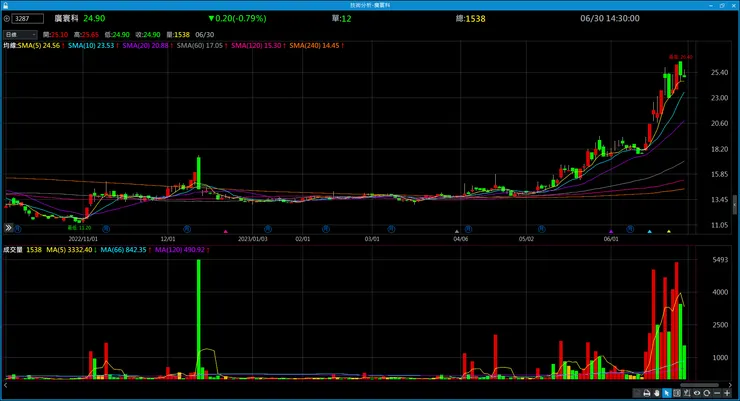This screenshot has width=740, height=401.
Task: Click the open price 25.10 value
Action: [x=59, y=35]
